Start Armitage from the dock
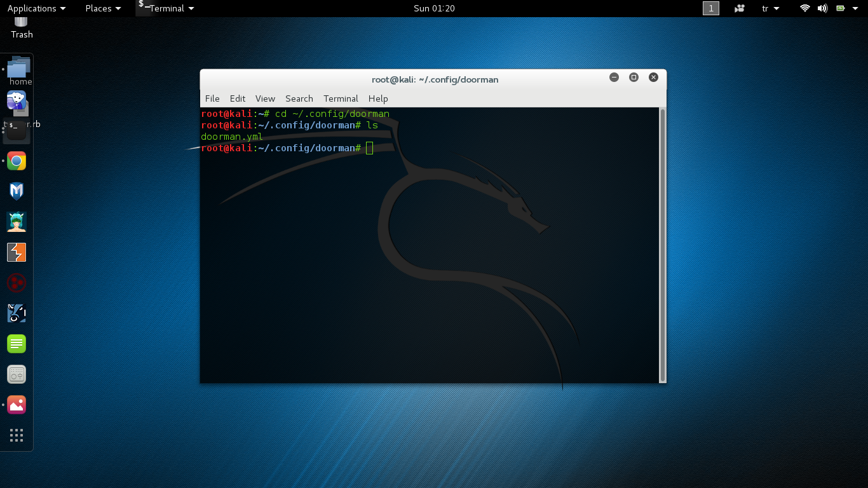 [x=17, y=222]
